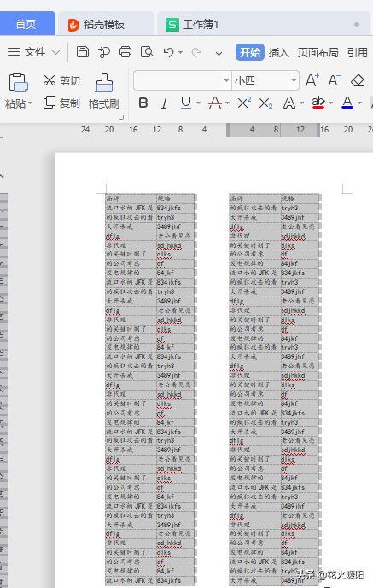Open the 页面布局 ribbon tab
This screenshot has width=373, height=588.
pyautogui.click(x=318, y=52)
